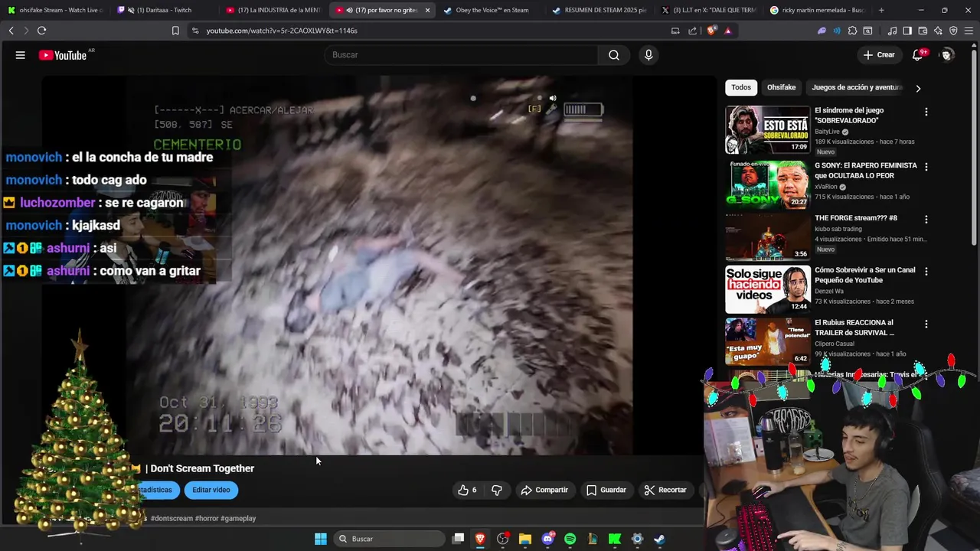Open options for 'THE FORGE stream' video

click(926, 219)
